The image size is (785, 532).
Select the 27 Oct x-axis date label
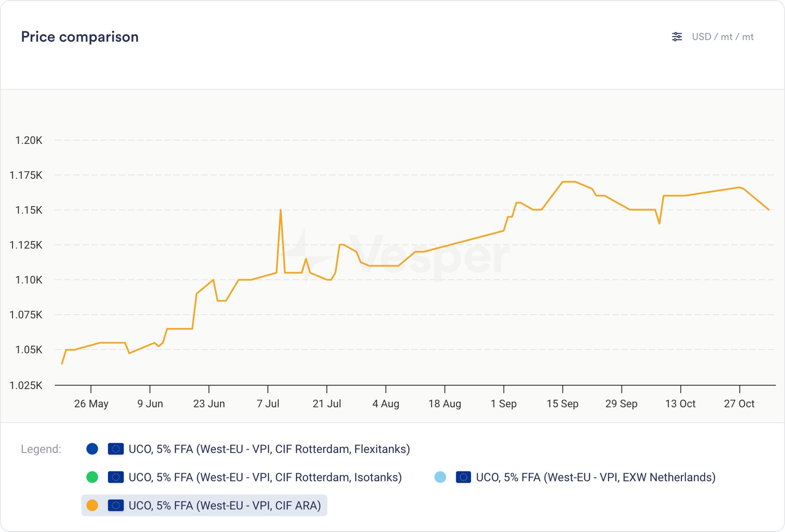pos(739,403)
